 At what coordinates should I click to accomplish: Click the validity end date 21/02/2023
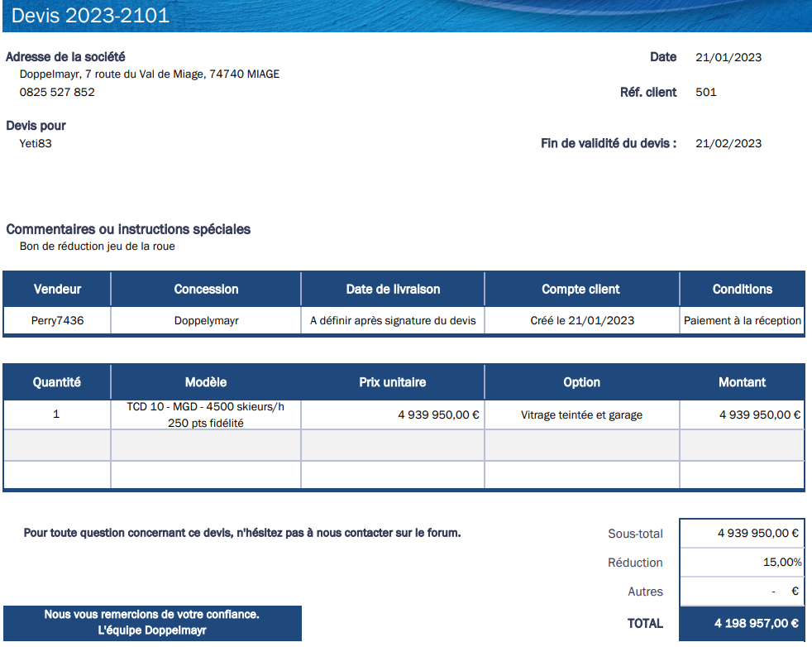(x=728, y=143)
